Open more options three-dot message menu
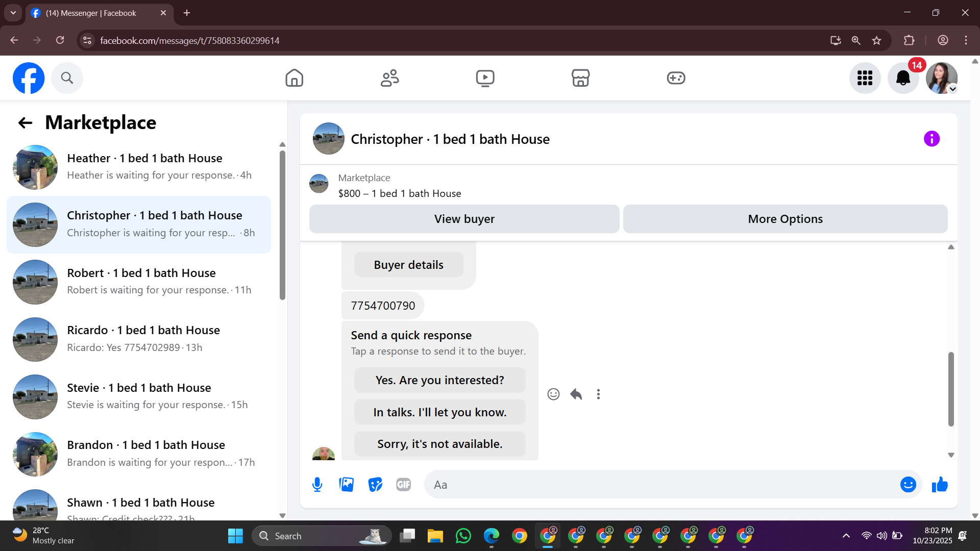 click(x=598, y=394)
